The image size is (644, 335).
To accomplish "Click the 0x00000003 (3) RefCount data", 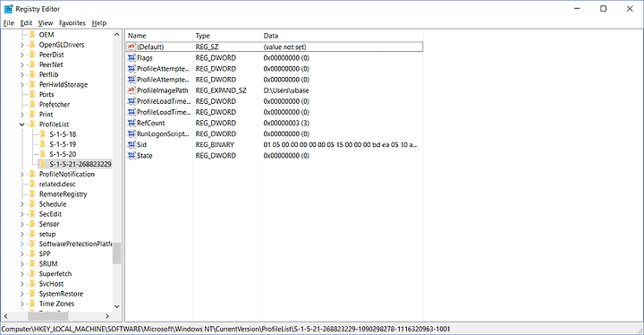I will (286, 123).
